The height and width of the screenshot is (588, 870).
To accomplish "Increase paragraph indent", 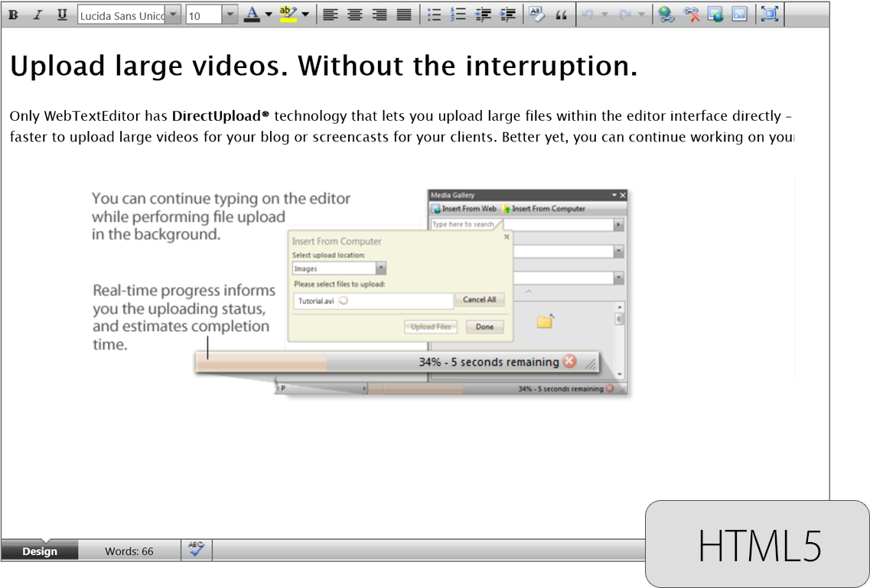I will pyautogui.click(x=507, y=15).
